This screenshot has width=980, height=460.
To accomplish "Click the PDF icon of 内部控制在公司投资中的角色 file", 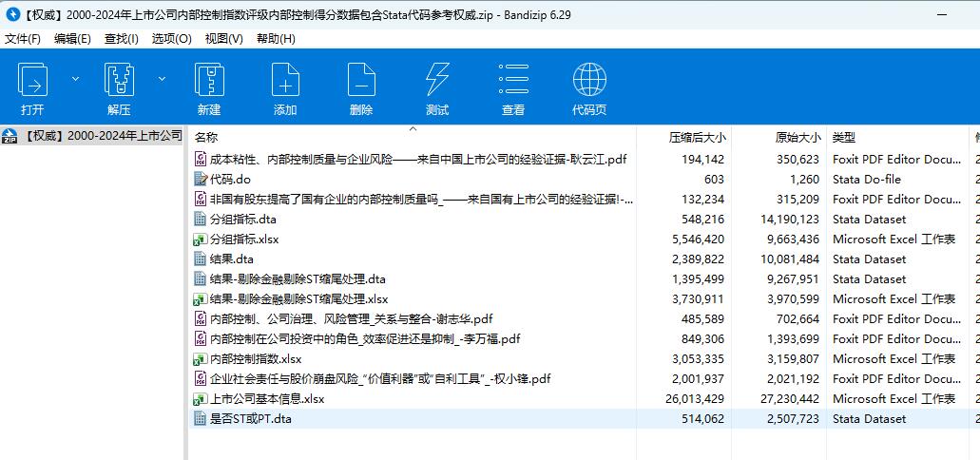I will point(201,339).
